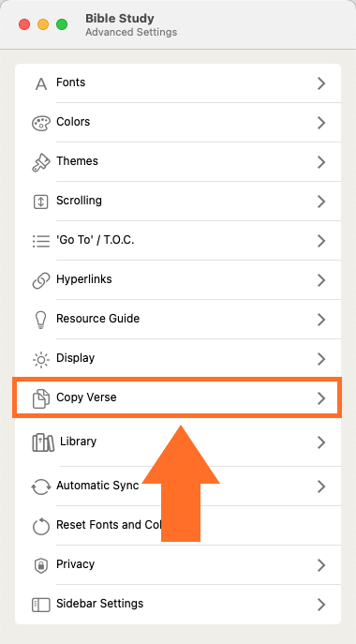Click the Display sun icon

click(41, 359)
